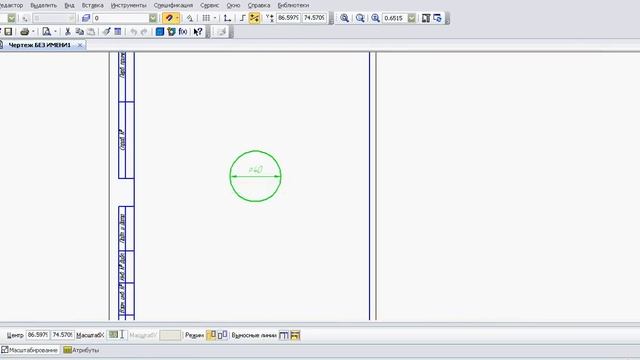Expand the snaps magnet dropdown arrow
Screen dimensions: 640x360
click(177, 18)
